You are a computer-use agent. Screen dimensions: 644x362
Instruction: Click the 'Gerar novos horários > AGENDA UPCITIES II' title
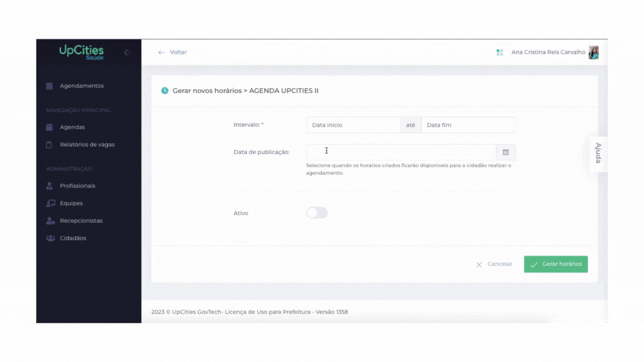click(245, 90)
